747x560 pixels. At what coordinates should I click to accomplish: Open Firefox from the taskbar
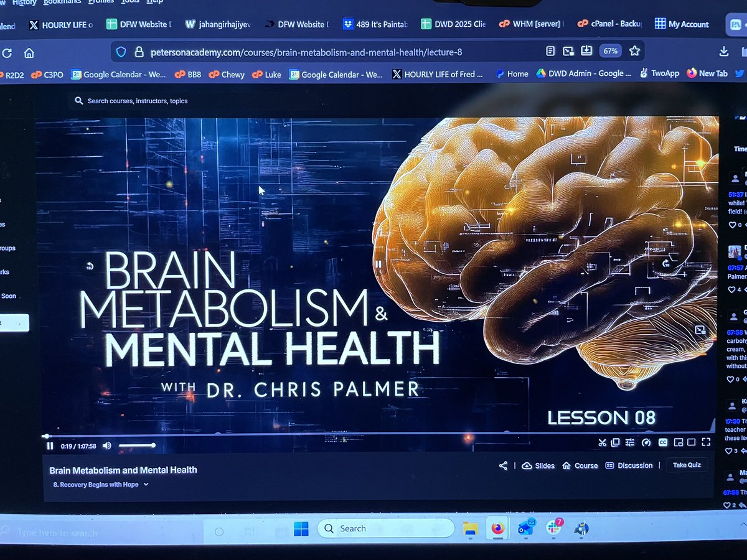[x=497, y=529]
